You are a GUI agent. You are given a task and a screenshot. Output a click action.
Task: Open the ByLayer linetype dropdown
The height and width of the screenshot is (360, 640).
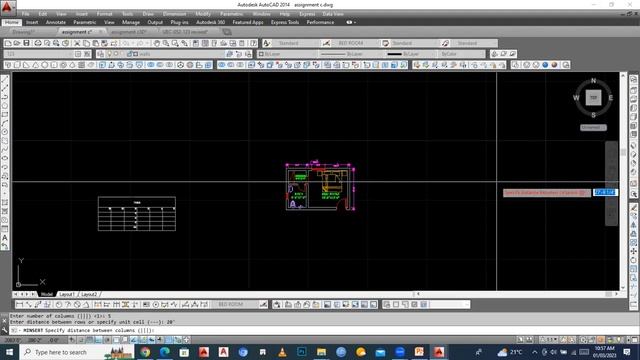[x=350, y=54]
